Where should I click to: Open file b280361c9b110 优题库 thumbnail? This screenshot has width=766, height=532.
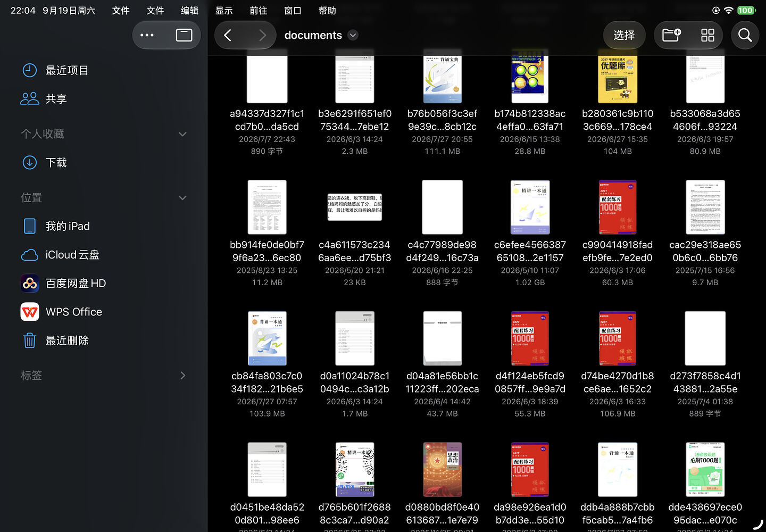[x=618, y=78]
